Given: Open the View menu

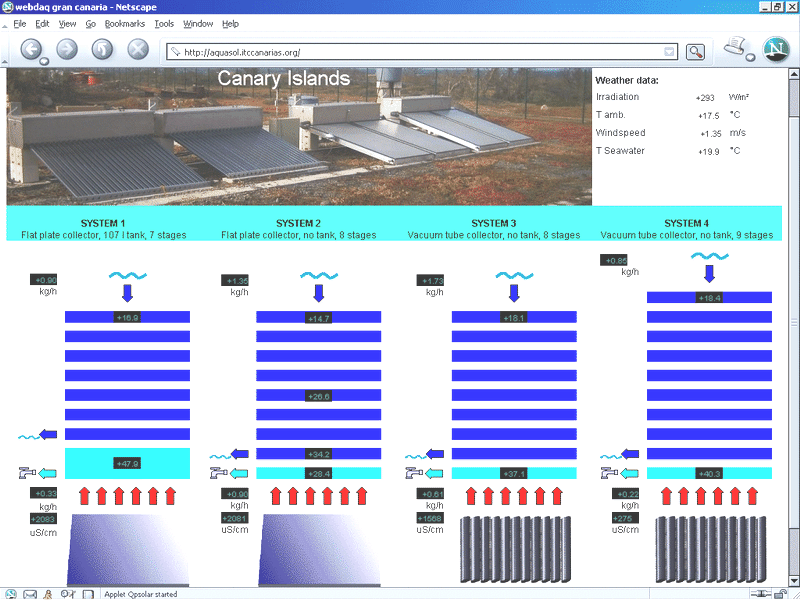Looking at the screenshot, I should pos(67,23).
